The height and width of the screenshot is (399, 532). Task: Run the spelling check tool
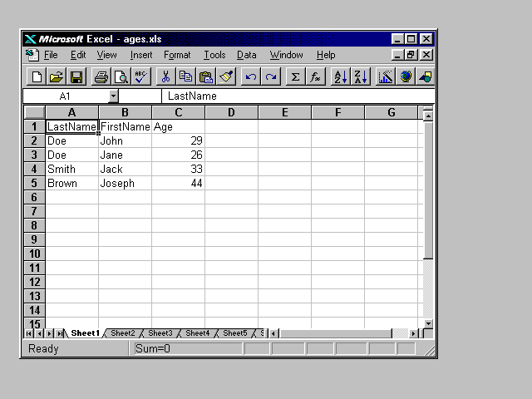pyautogui.click(x=140, y=77)
